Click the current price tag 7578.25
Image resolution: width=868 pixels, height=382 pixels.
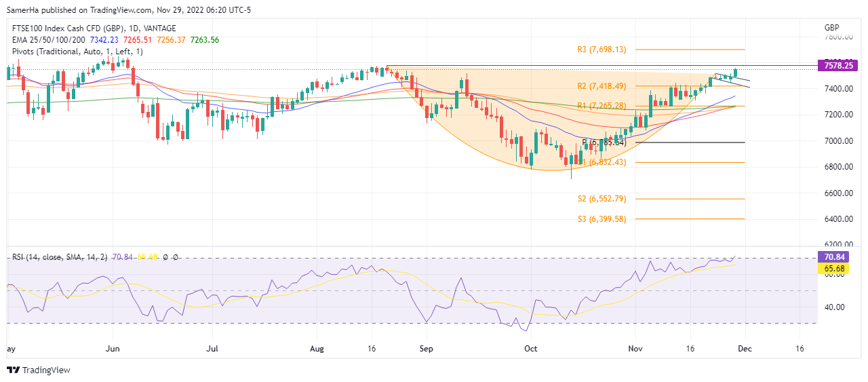click(838, 66)
